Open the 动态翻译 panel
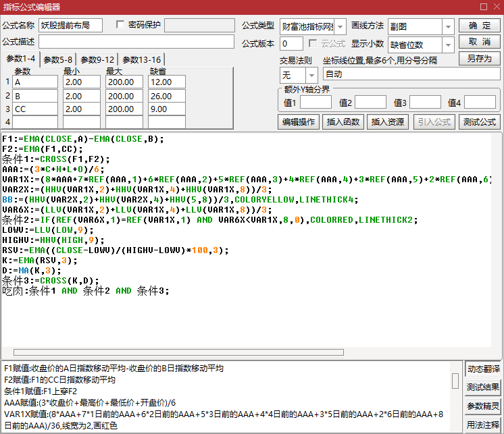The image size is (504, 434). tap(483, 369)
